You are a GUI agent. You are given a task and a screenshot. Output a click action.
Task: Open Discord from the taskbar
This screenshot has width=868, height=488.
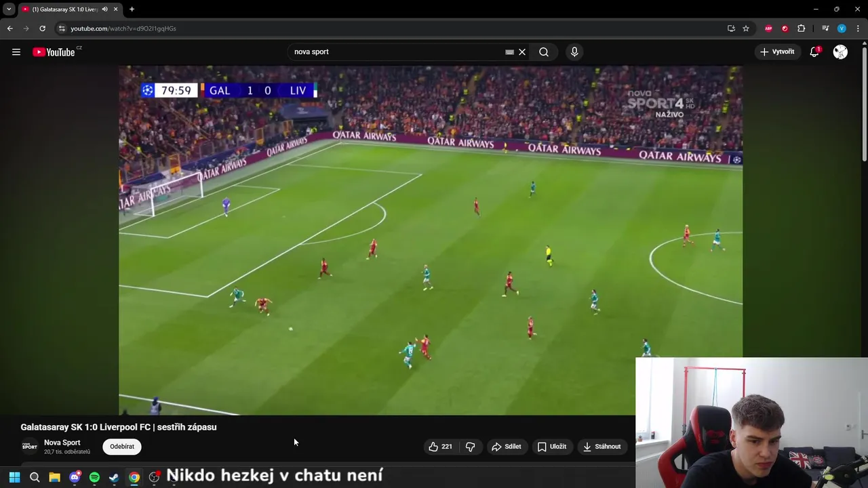click(75, 477)
